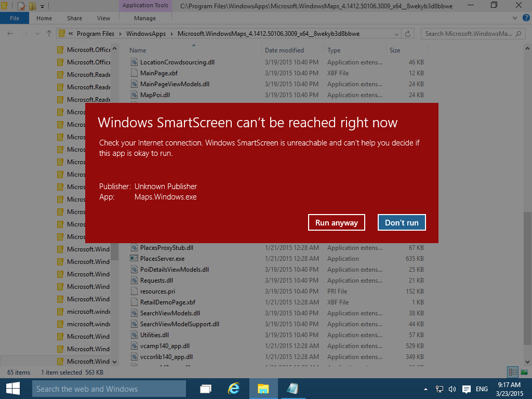Select the file PlacesProxyStub.dll
Viewport: 532px width, 399px height.
click(167, 248)
